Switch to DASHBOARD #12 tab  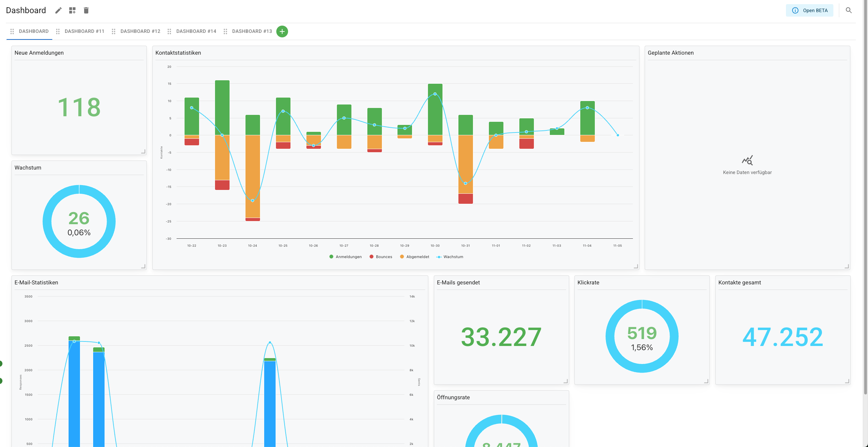click(x=140, y=31)
